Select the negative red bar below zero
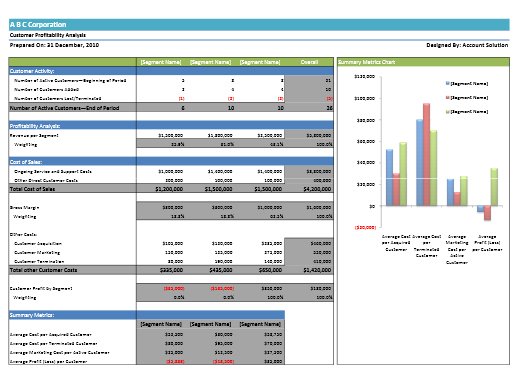 [487, 213]
